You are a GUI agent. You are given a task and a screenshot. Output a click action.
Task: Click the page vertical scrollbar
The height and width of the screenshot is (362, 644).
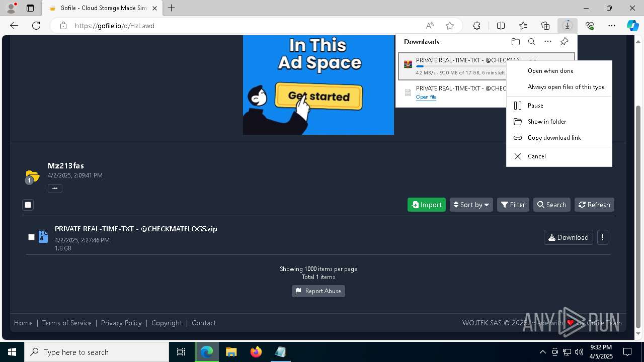638,216
